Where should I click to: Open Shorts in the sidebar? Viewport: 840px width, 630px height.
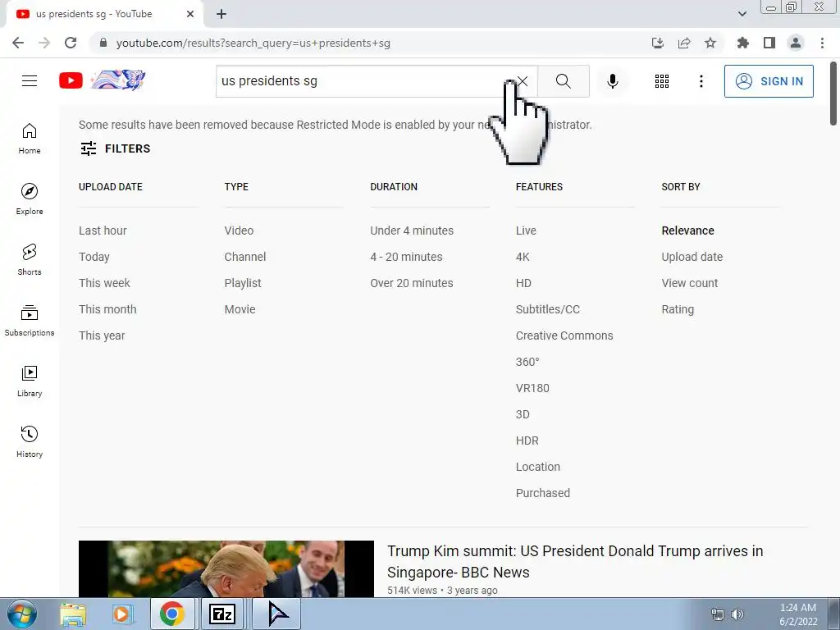(30, 260)
